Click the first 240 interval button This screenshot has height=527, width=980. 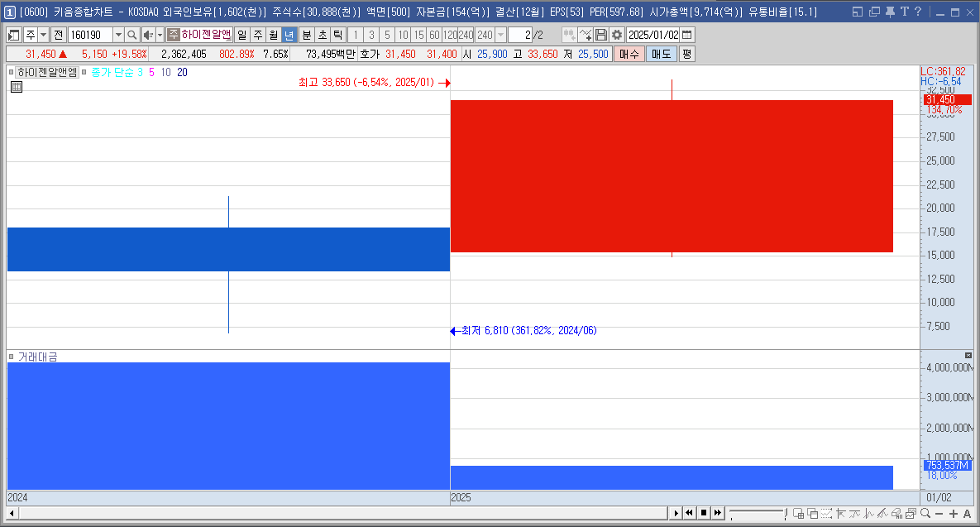pos(466,35)
